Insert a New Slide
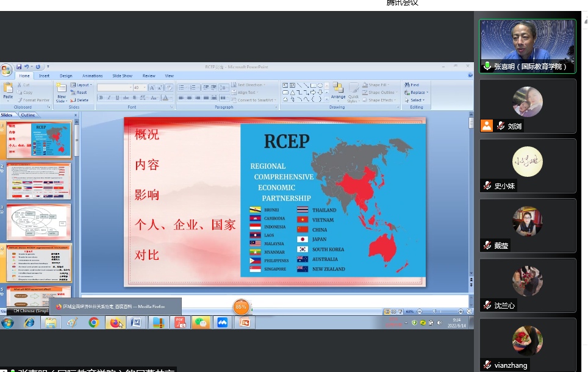The height and width of the screenshot is (372, 588). point(62,93)
